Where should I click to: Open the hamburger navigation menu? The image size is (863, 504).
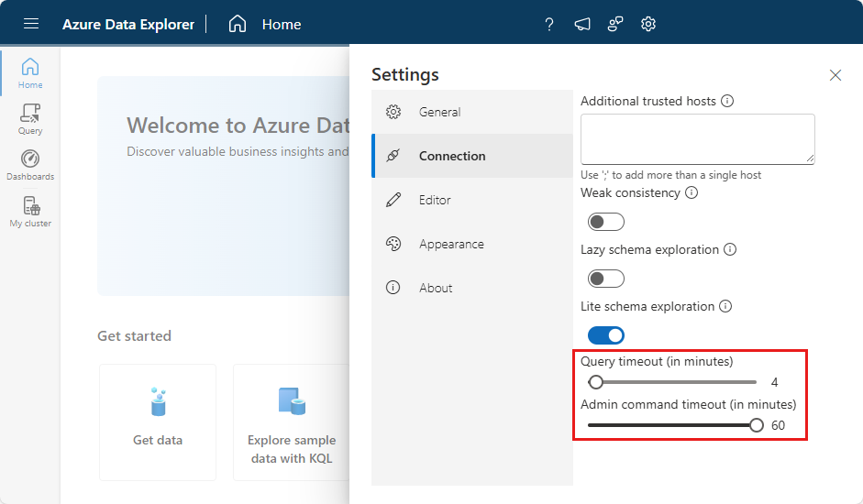coord(31,24)
